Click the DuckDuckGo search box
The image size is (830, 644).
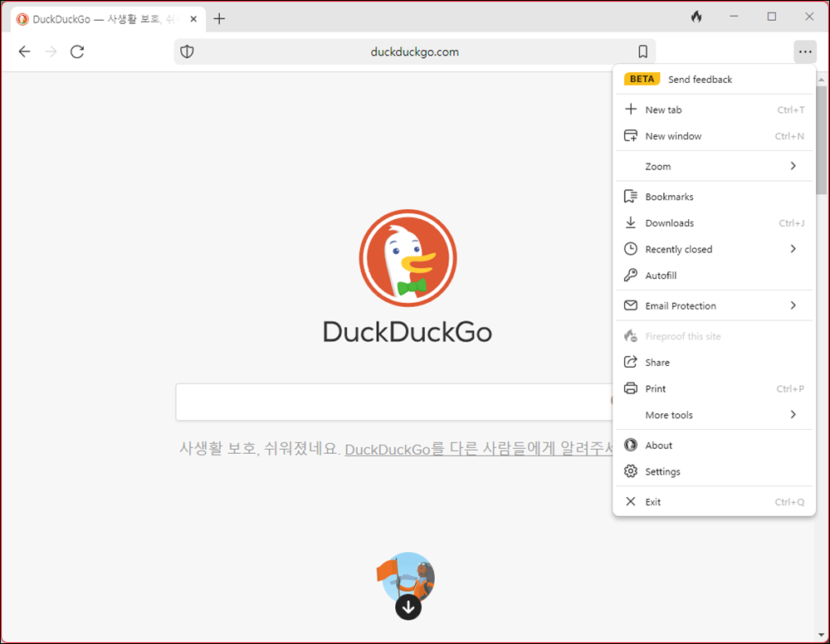[x=393, y=402]
